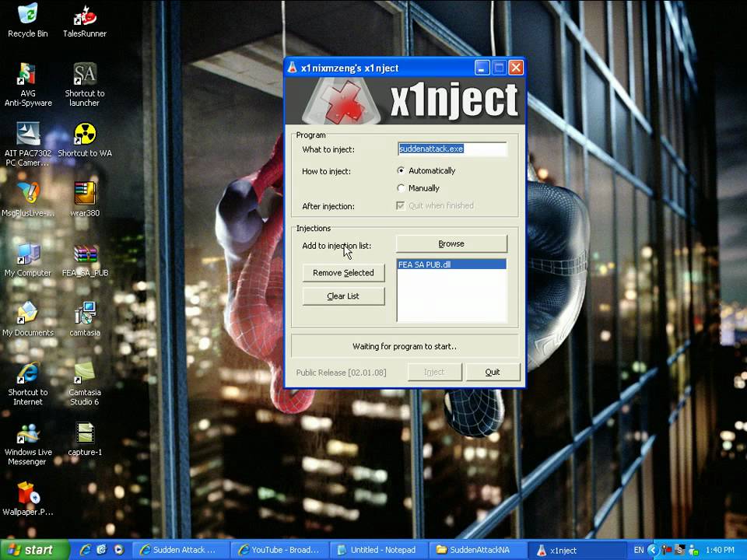Expand hidden system tray icons arrow
Image resolution: width=747 pixels, height=560 pixels.
[653, 550]
